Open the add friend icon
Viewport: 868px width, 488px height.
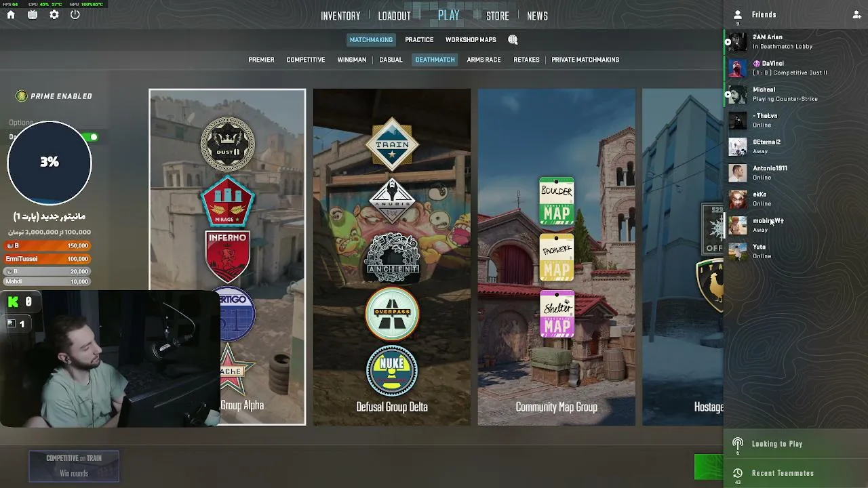[x=856, y=14]
